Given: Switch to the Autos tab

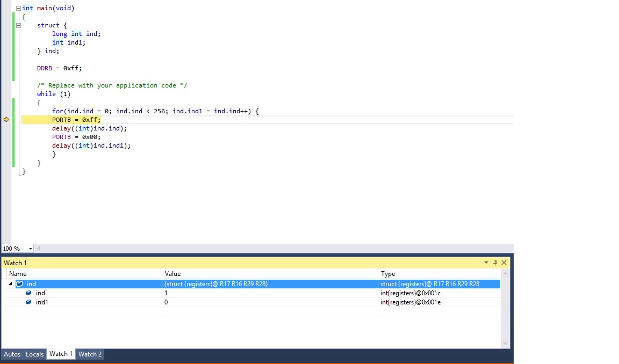Looking at the screenshot, I should [12, 354].
